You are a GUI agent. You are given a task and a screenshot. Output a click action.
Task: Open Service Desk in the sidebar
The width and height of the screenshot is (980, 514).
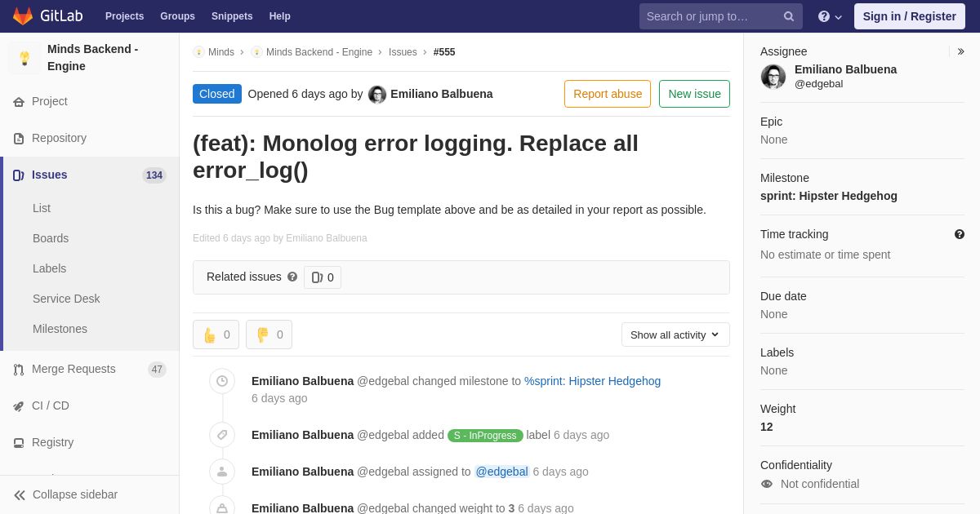click(x=66, y=299)
